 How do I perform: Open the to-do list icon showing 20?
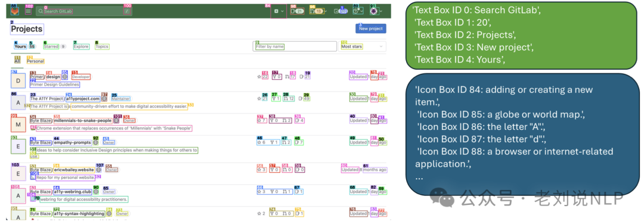coord(341,11)
